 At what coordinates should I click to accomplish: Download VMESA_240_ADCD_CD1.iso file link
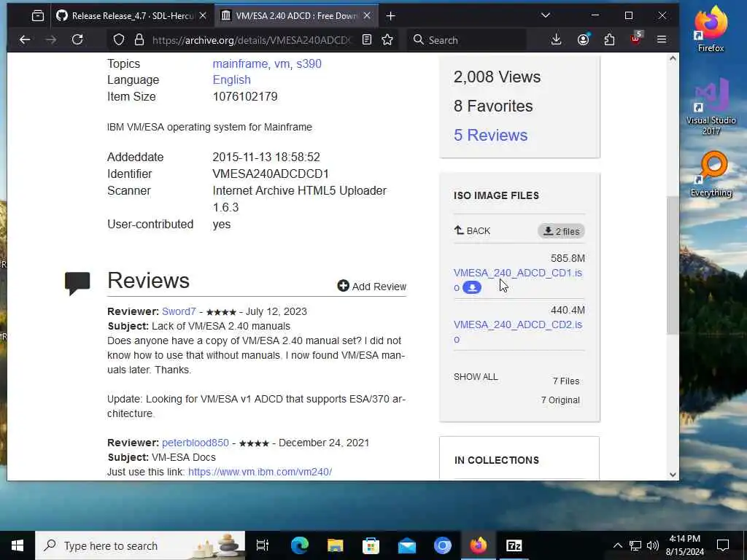tap(517, 273)
